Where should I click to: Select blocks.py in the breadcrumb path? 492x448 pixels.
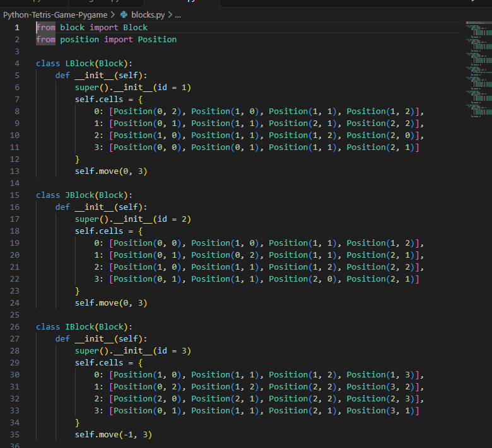[148, 14]
